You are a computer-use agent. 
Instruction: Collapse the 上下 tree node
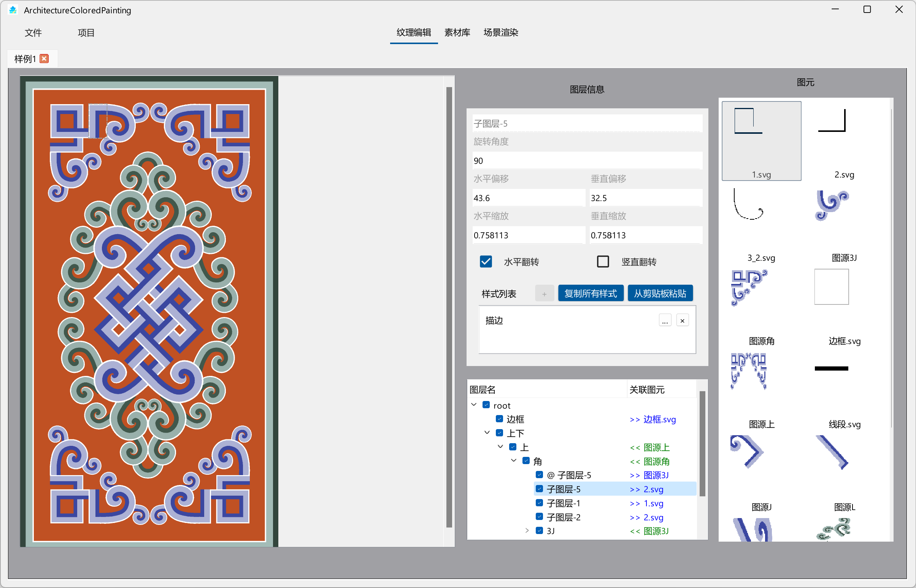click(x=487, y=433)
